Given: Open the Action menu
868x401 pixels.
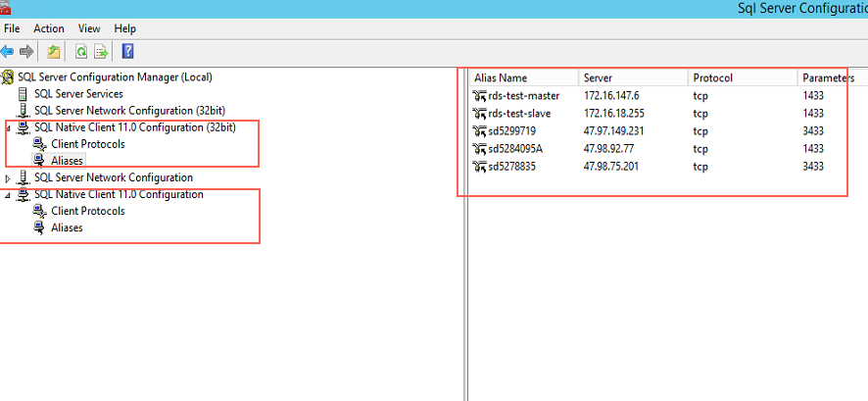Looking at the screenshot, I should 49,28.
